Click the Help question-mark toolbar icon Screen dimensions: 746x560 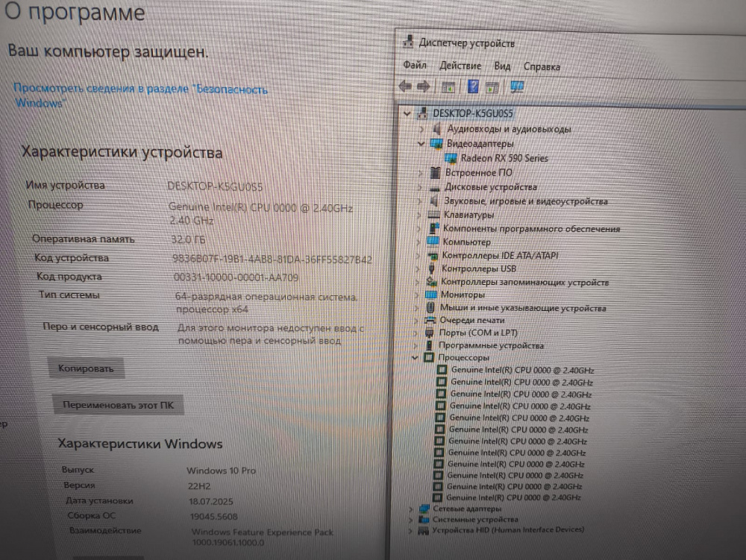[x=472, y=86]
